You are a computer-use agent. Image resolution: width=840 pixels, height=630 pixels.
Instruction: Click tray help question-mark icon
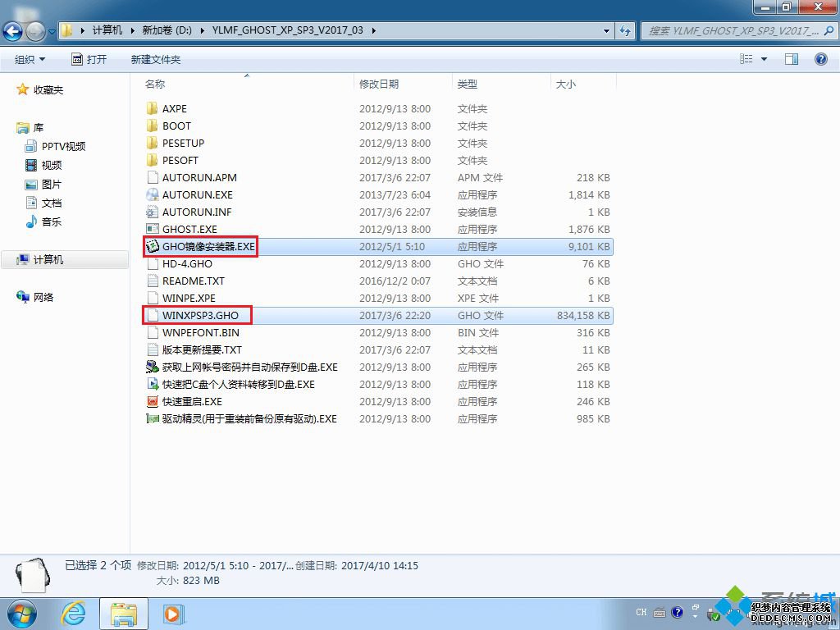677,612
